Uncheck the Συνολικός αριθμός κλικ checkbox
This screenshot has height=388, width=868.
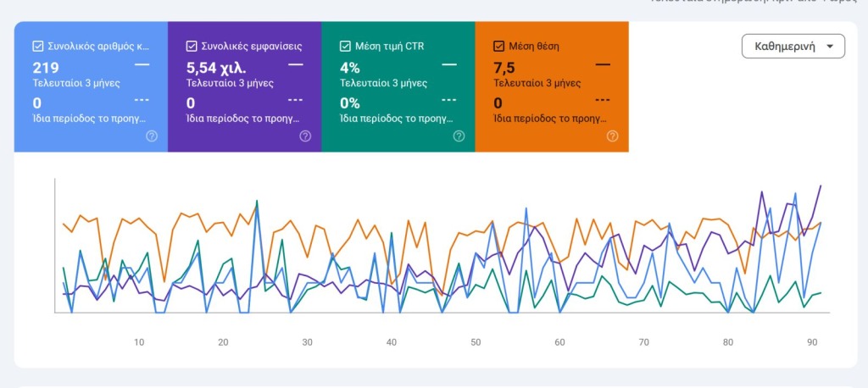tap(37, 46)
